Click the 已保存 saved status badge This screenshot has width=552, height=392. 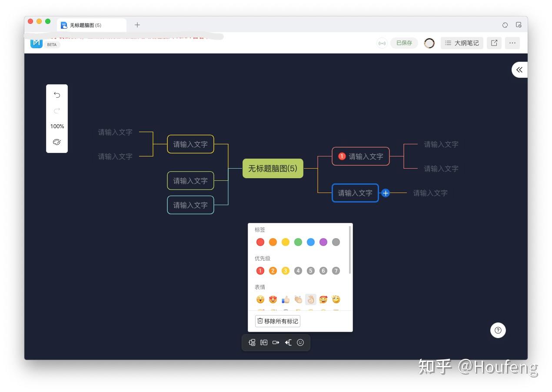(x=404, y=43)
